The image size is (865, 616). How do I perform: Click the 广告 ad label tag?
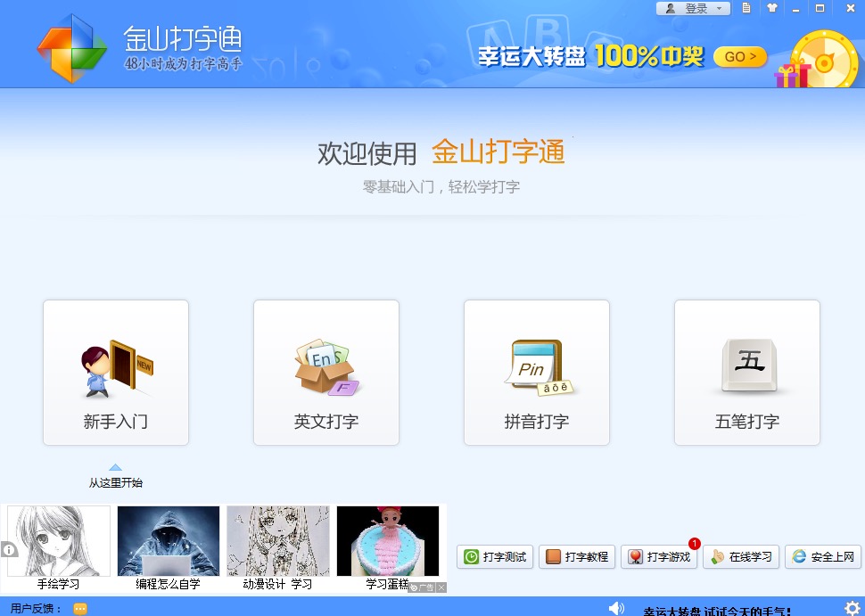click(423, 587)
